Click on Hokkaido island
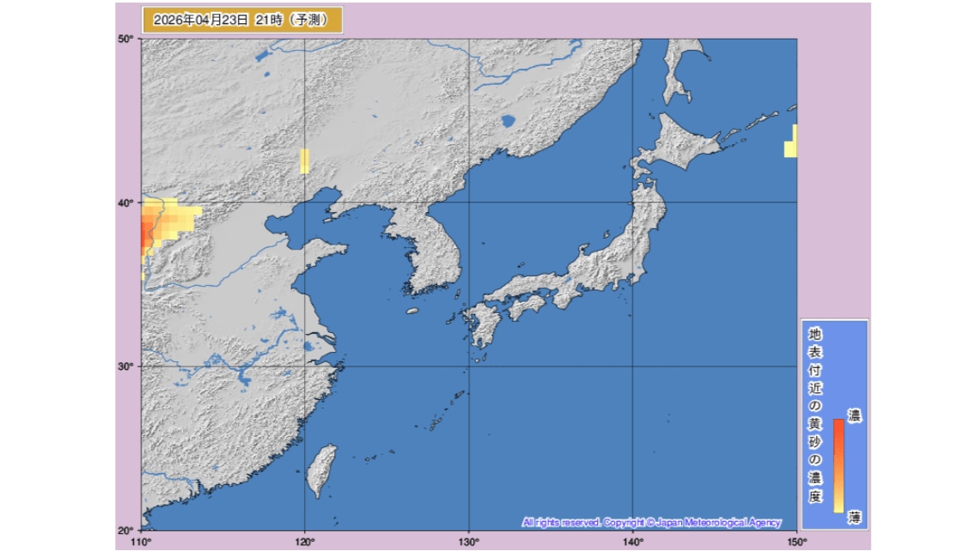This screenshot has width=980, height=551. pyautogui.click(x=679, y=141)
